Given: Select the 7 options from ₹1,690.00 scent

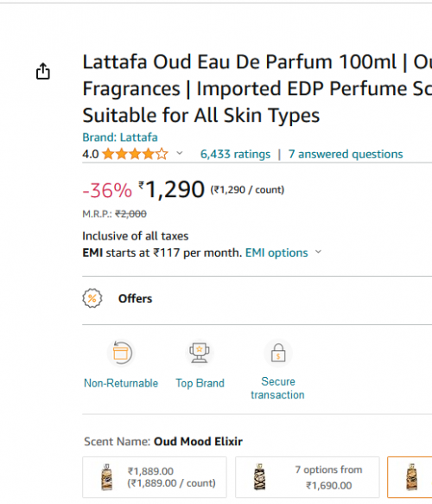Looking at the screenshot, I should coord(308,477).
